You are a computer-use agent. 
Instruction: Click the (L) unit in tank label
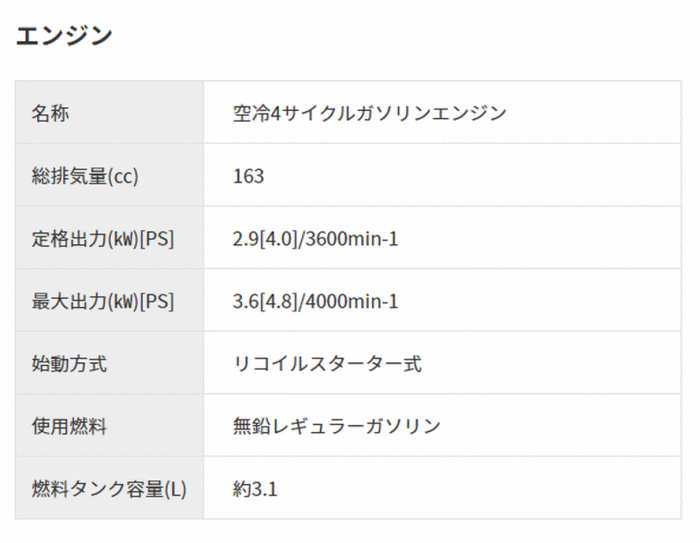point(177,489)
